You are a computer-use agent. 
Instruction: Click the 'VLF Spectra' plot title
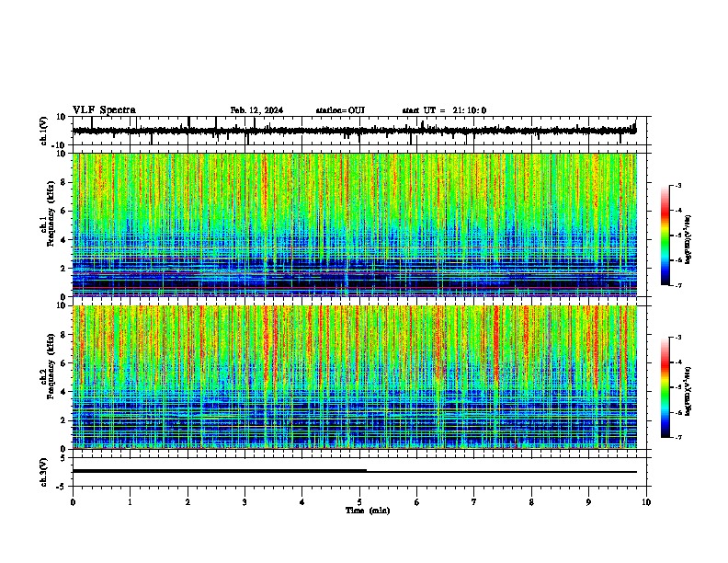click(x=104, y=110)
